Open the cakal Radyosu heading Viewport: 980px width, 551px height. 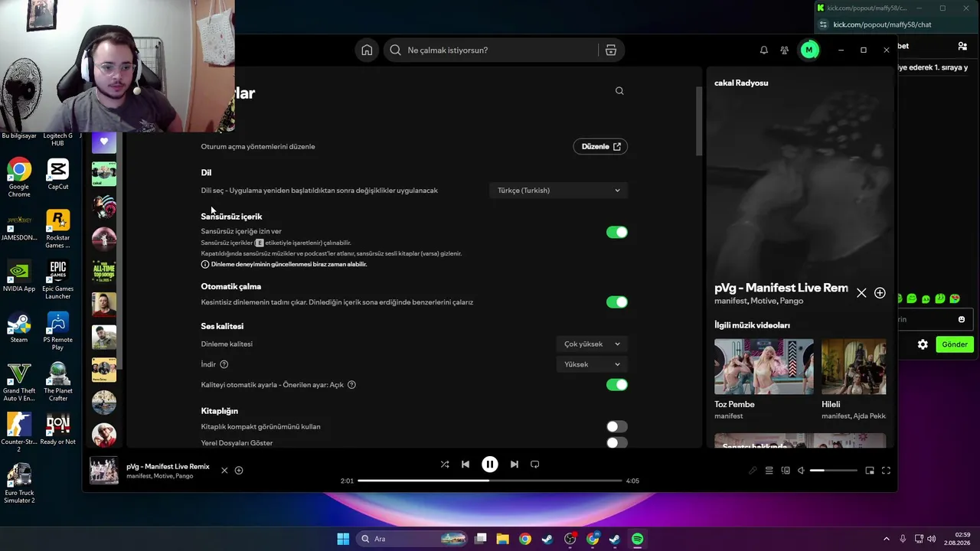coord(741,83)
